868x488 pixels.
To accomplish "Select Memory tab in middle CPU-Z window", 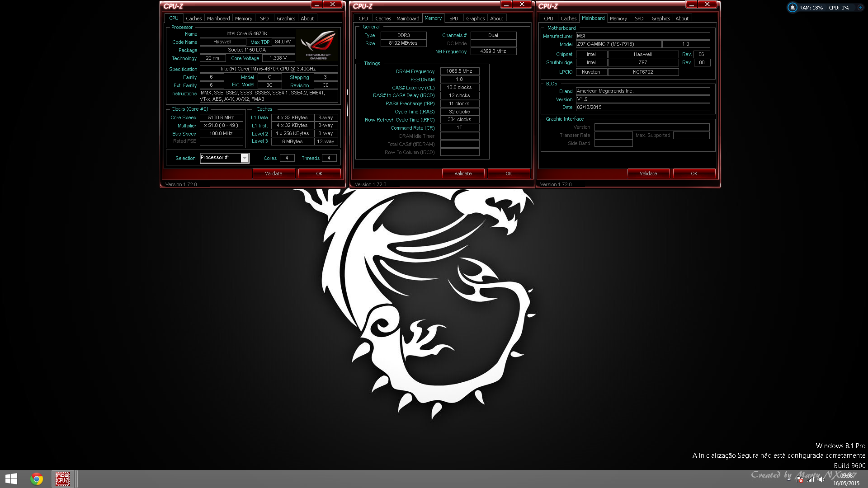I will click(x=433, y=18).
